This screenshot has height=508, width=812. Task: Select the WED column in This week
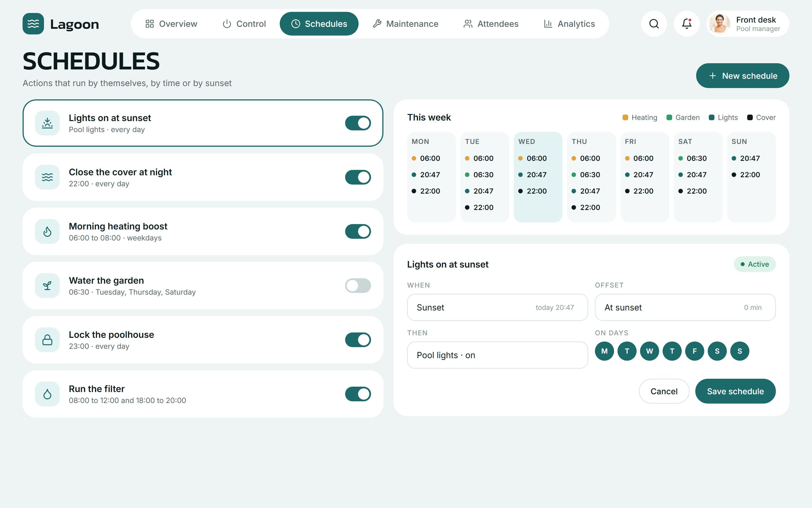point(538,177)
